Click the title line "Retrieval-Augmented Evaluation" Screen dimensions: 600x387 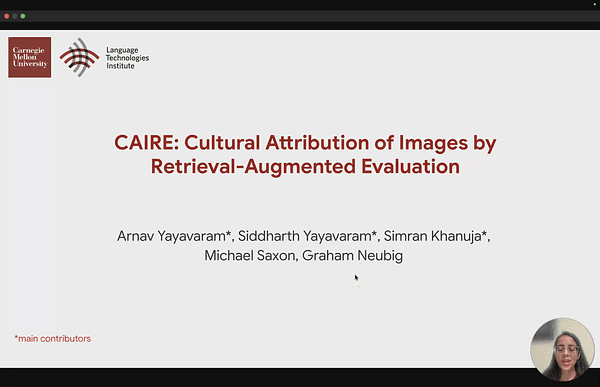coord(305,167)
